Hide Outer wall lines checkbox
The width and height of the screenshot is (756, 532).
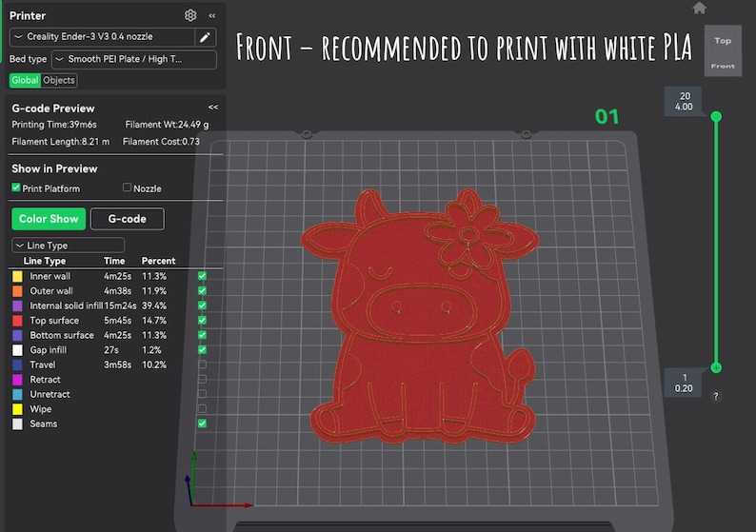pyautogui.click(x=202, y=290)
